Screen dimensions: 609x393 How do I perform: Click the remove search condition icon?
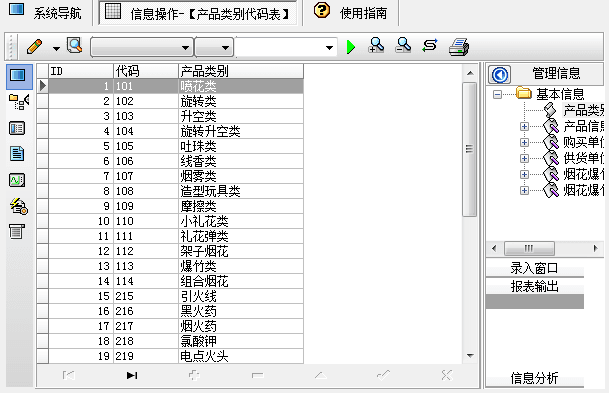(x=403, y=45)
